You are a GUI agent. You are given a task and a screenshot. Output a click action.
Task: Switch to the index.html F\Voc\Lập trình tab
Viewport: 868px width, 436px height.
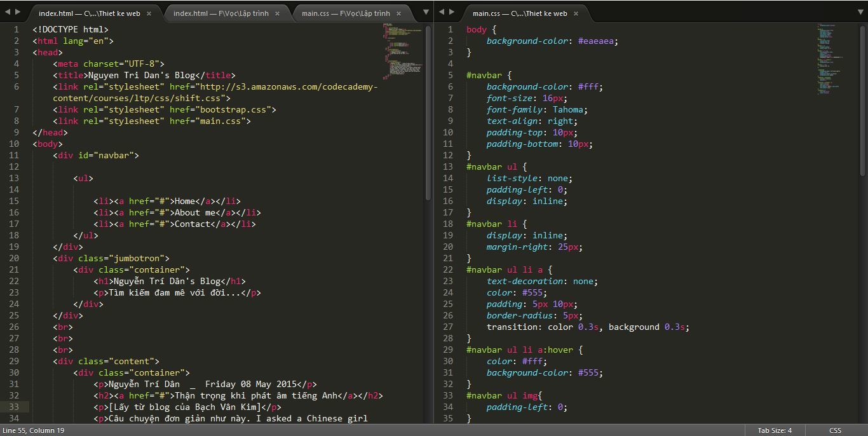pos(220,13)
